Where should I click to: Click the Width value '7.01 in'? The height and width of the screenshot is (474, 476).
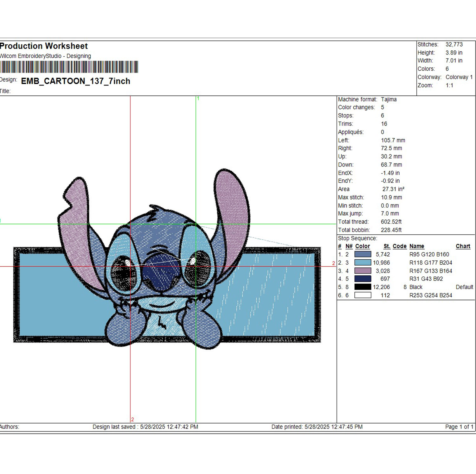point(454,60)
